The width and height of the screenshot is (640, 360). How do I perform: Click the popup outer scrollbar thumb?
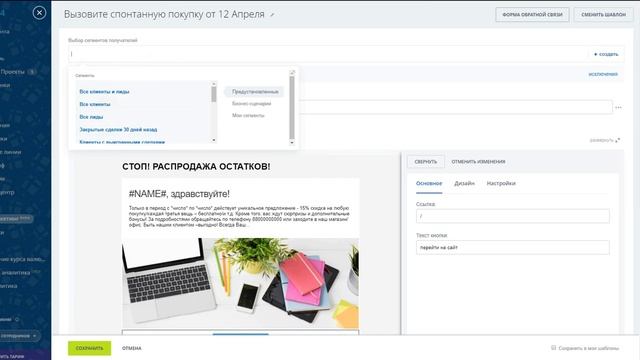292,108
